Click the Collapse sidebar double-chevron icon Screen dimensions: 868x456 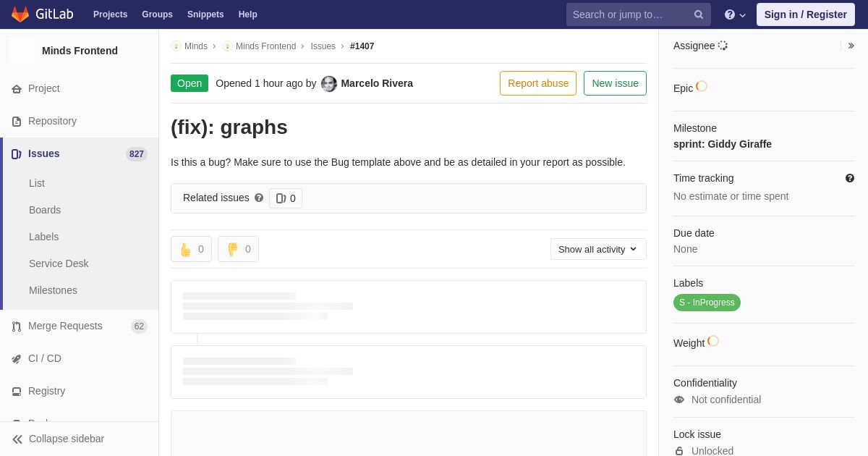[17, 439]
